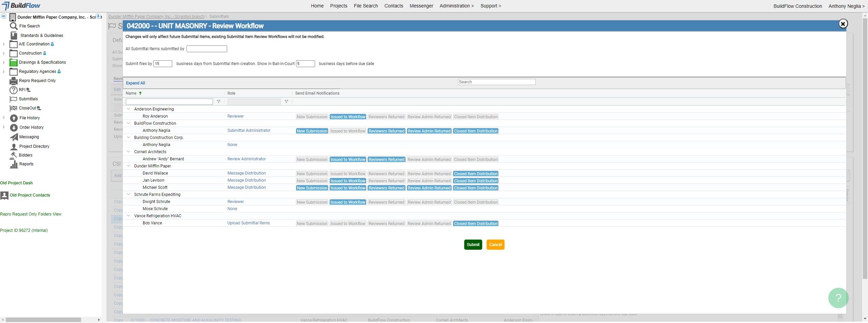868x323 pixels.
Task: Click the Order History download icon
Action: coord(14,127)
